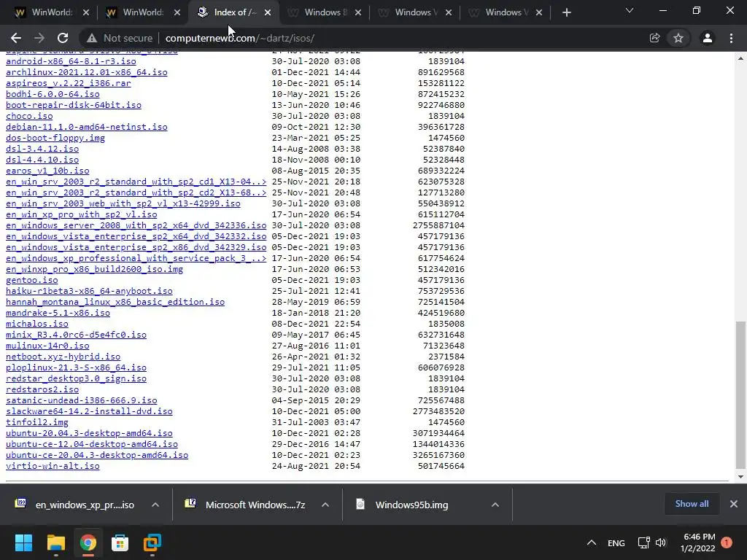747x560 pixels.
Task: Bookmark this page with star icon
Action: coord(678,38)
